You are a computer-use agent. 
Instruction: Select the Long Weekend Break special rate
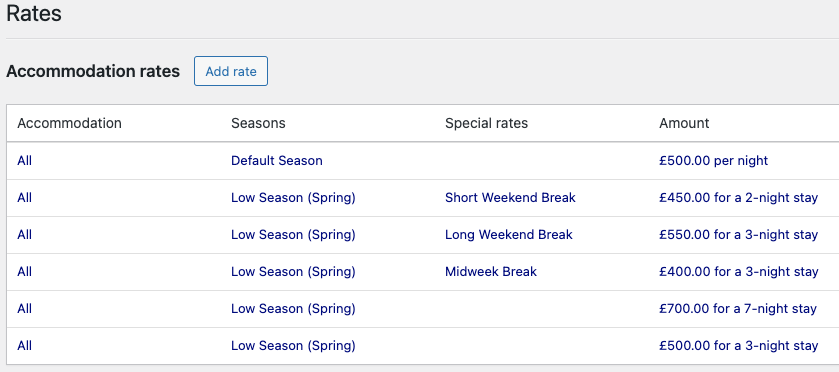tap(508, 234)
